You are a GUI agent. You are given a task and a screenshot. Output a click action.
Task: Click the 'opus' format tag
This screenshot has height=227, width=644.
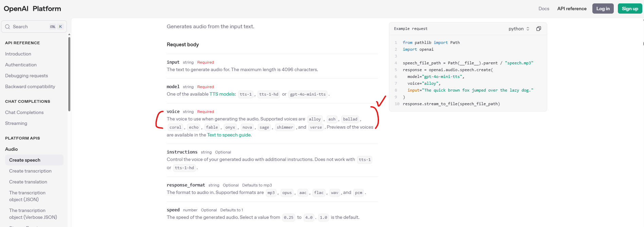click(x=287, y=193)
